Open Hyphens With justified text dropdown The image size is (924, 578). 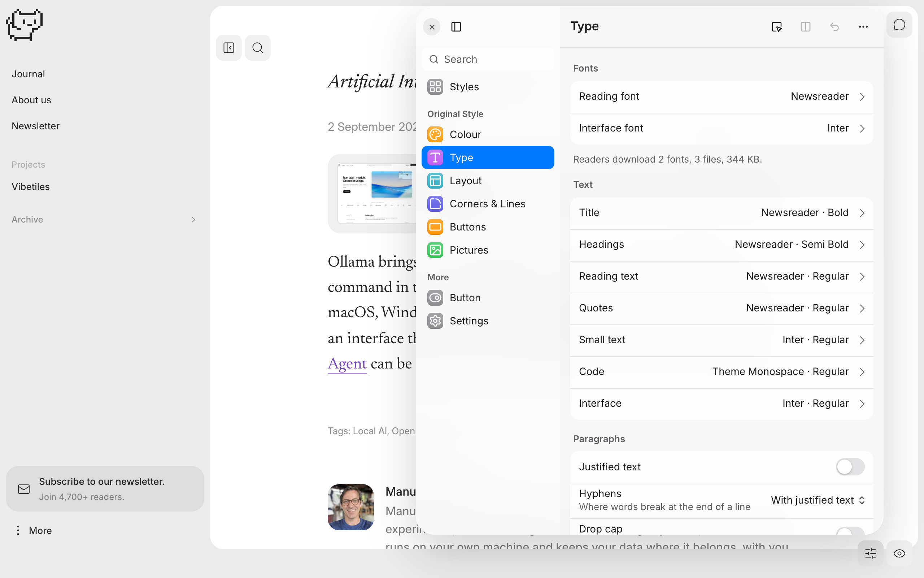(x=818, y=500)
